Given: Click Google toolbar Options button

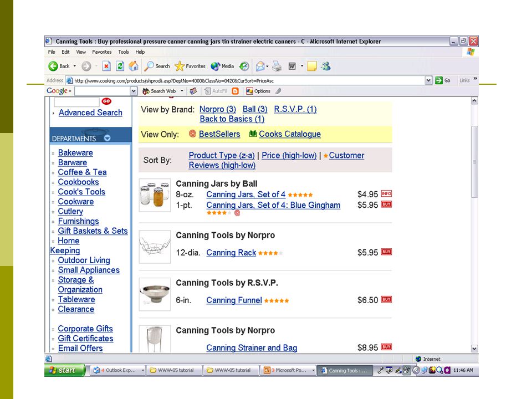Looking at the screenshot, I should (258, 91).
